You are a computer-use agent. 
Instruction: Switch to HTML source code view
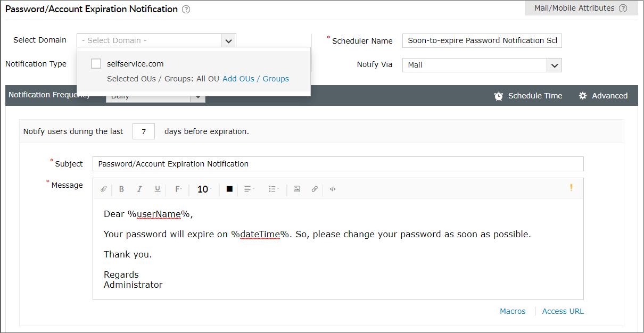(x=333, y=189)
